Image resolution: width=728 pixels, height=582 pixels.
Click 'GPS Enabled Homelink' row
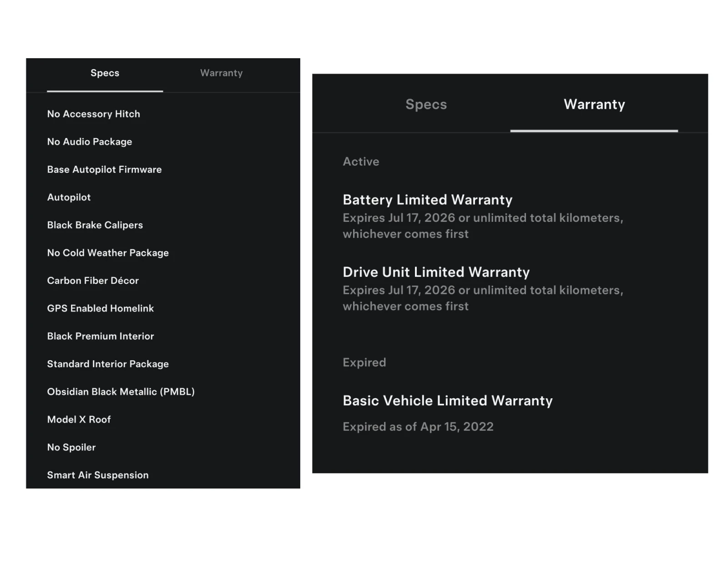pyautogui.click(x=101, y=308)
